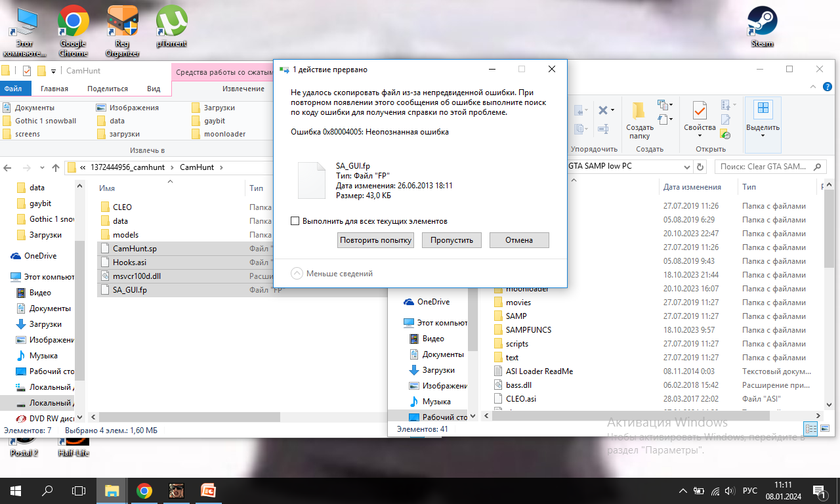Switch to large icons view toggle
Image resolution: width=840 pixels, height=504 pixels.
[x=824, y=429]
